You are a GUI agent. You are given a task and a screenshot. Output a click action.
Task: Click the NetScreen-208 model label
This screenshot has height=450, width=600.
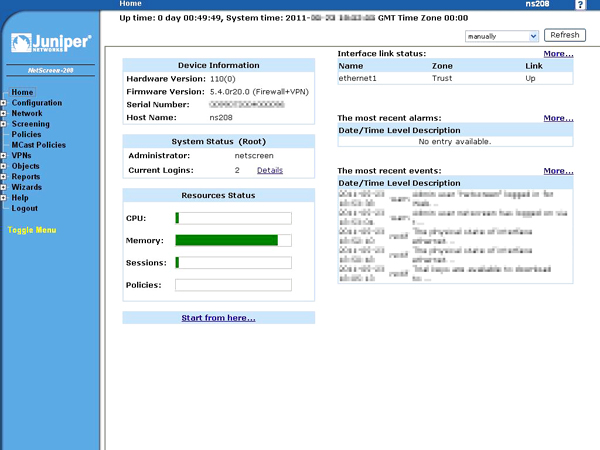(x=51, y=70)
